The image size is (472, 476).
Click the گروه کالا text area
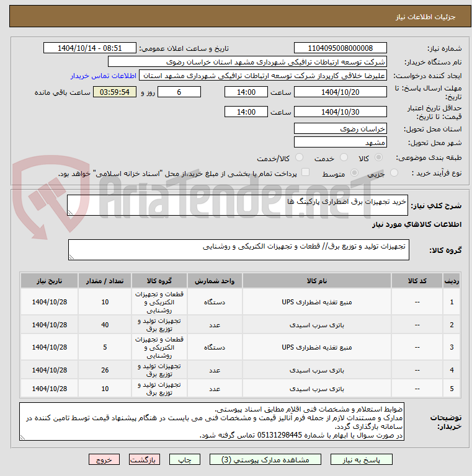[x=239, y=250]
